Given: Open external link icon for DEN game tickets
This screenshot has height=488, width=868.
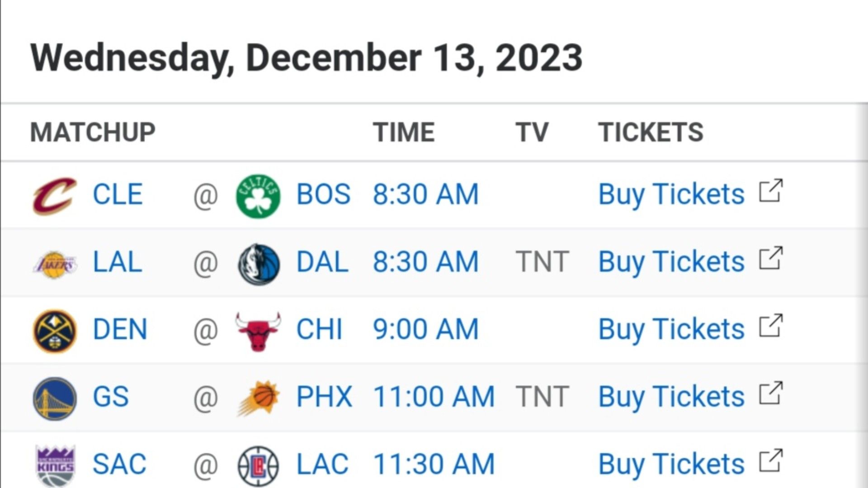Looking at the screenshot, I should [771, 325].
